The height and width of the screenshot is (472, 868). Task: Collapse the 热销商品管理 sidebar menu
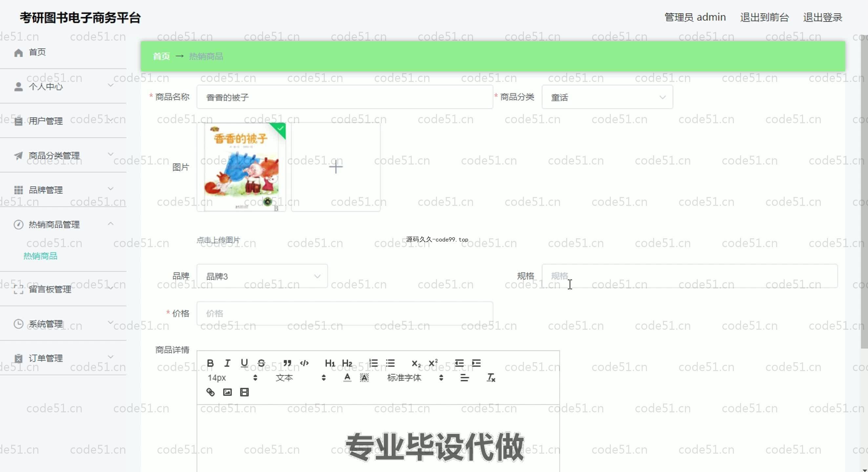pos(63,224)
